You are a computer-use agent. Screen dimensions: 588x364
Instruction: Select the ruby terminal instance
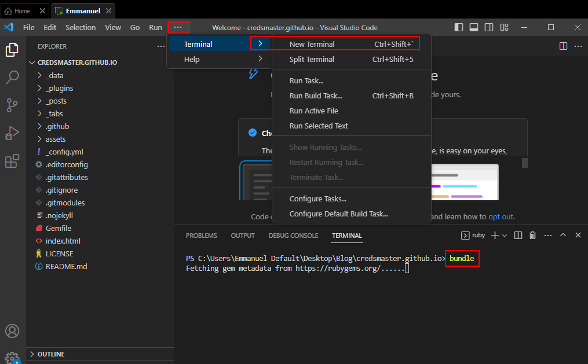(x=473, y=235)
